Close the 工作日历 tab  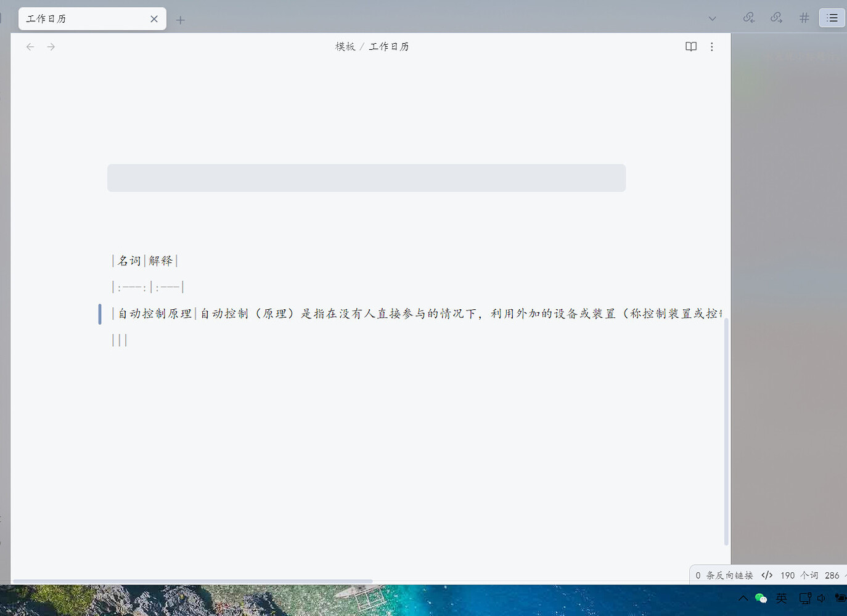[x=154, y=19]
